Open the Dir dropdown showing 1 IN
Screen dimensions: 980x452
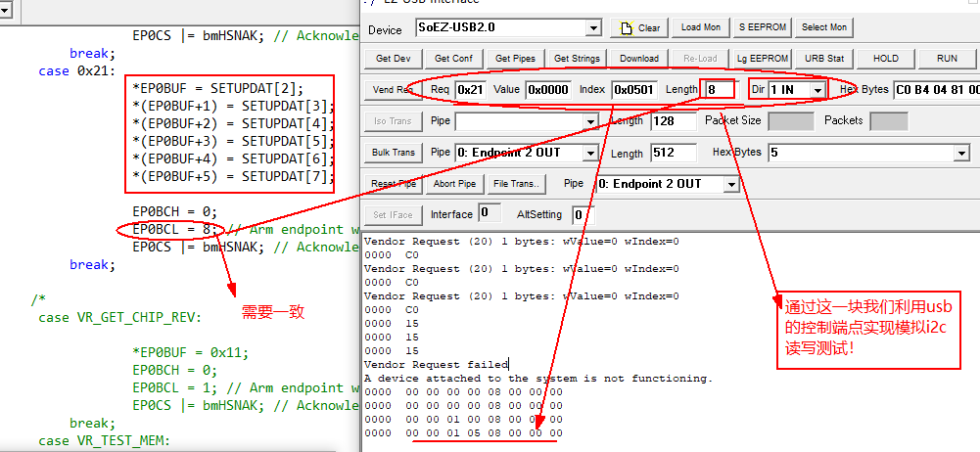pyautogui.click(x=817, y=90)
